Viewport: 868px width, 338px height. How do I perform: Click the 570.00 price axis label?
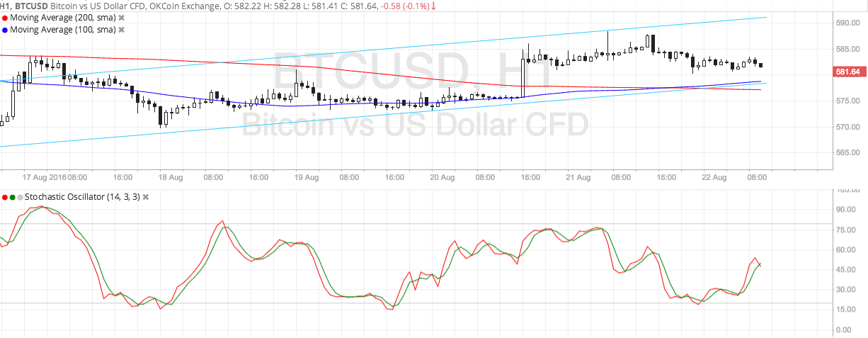(849, 127)
